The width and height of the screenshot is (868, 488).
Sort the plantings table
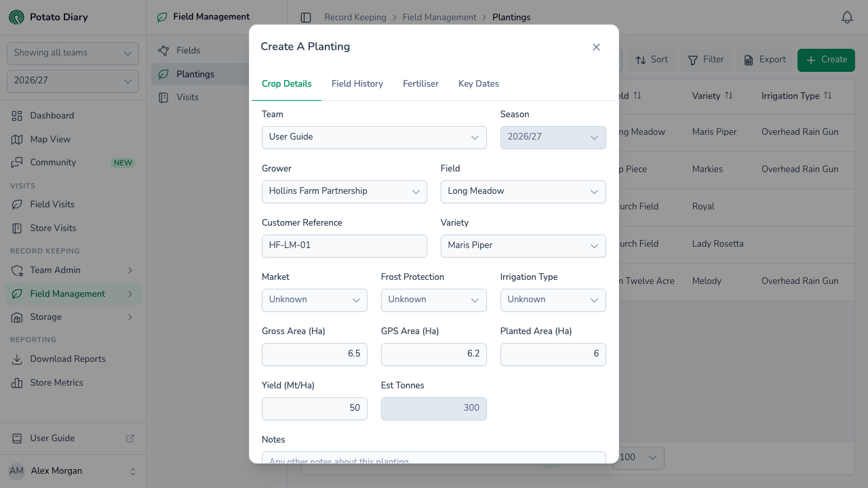point(652,60)
